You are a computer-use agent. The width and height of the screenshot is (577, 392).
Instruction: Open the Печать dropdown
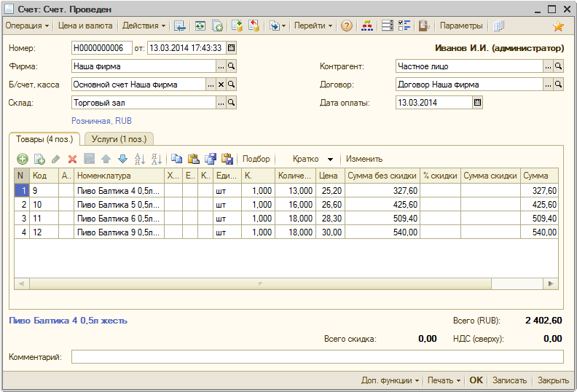coord(444,380)
